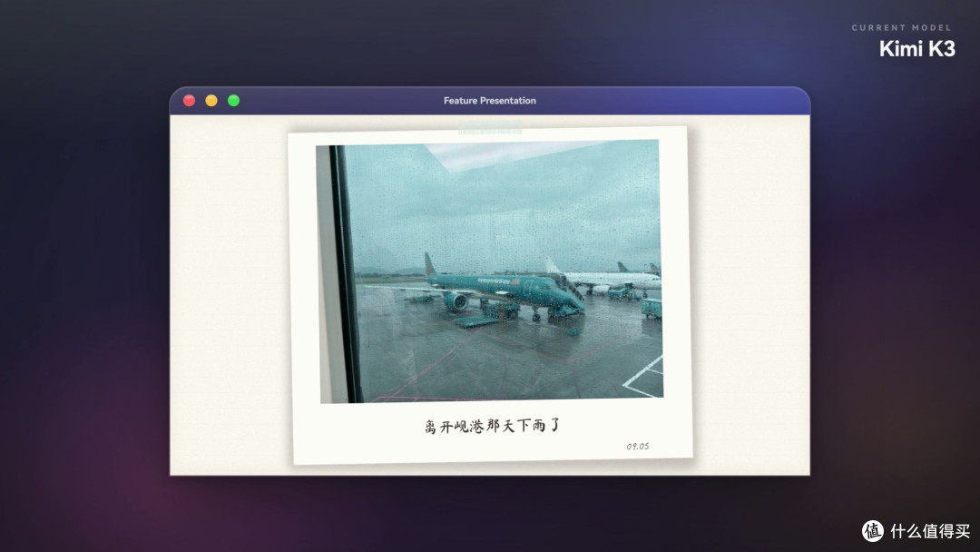Minimize the Feature Presentation window
The height and width of the screenshot is (552, 980).
[x=211, y=101]
